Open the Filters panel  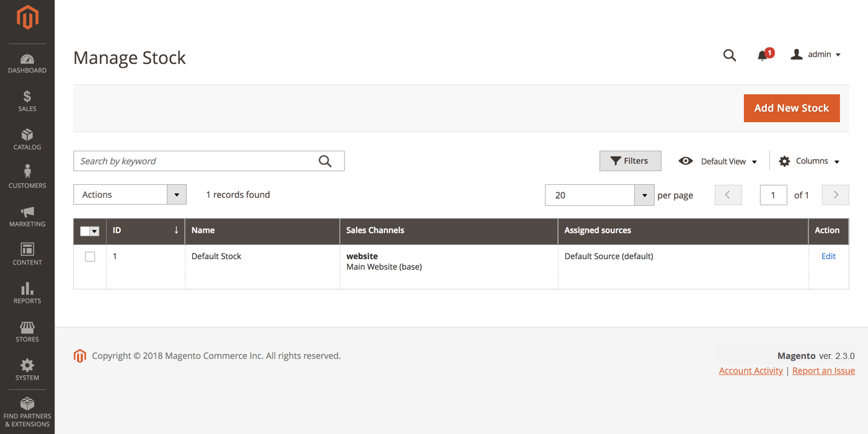tap(630, 161)
